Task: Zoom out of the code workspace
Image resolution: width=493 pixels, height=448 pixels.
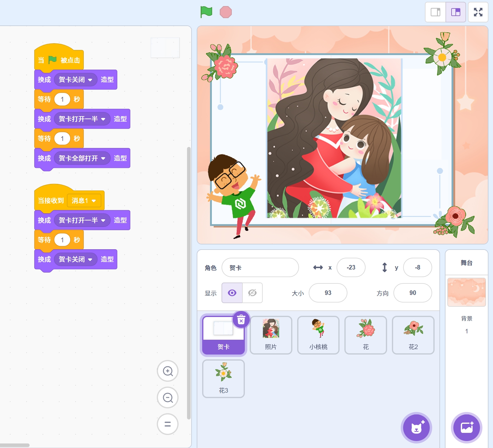Action: pos(168,397)
